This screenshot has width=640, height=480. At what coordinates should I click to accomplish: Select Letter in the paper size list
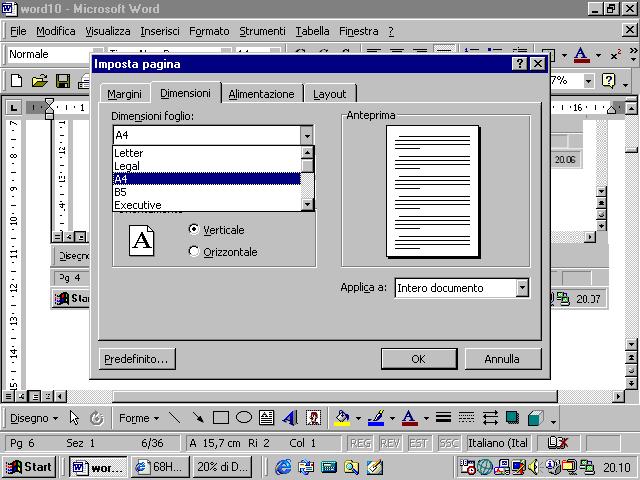pos(207,153)
